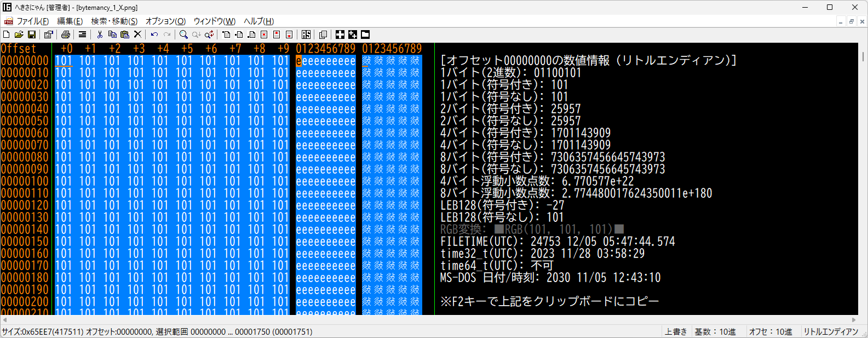The image size is (868, 338).
Task: Open the ヘルプ(H) menu
Action: pos(258,21)
